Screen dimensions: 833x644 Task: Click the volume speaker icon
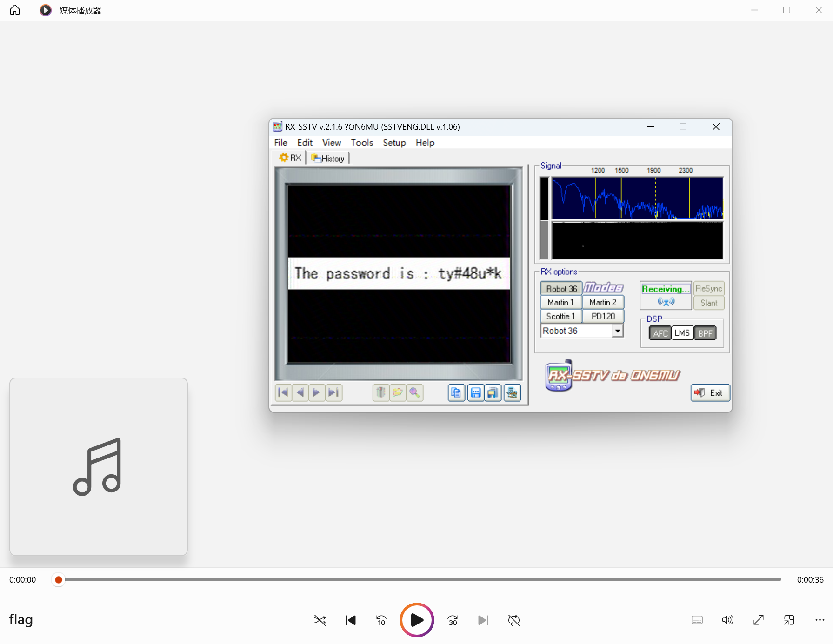click(x=727, y=620)
